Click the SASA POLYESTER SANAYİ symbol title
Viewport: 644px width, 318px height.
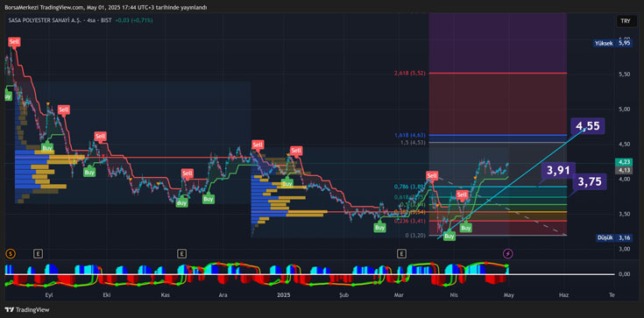pyautogui.click(x=60, y=20)
